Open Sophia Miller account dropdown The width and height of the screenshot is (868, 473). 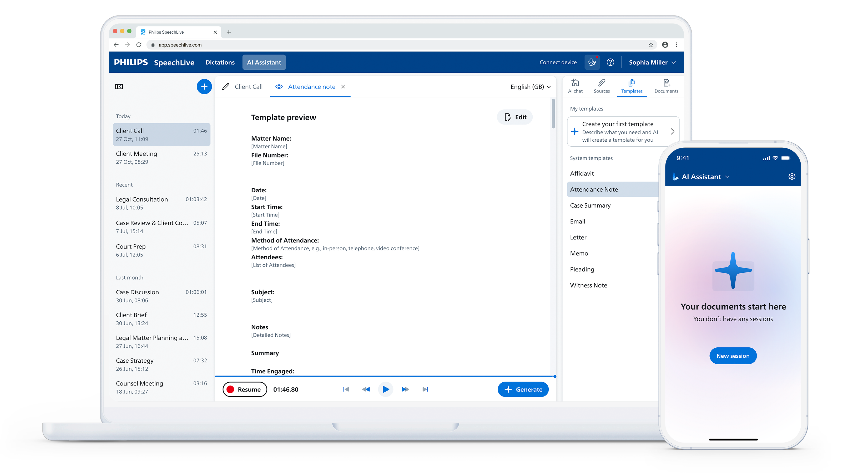(x=652, y=62)
